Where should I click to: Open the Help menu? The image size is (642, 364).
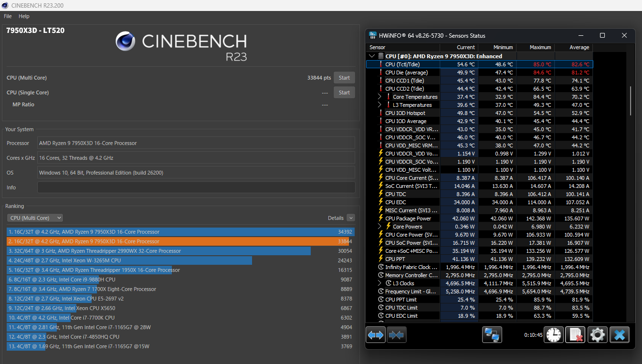tap(24, 16)
